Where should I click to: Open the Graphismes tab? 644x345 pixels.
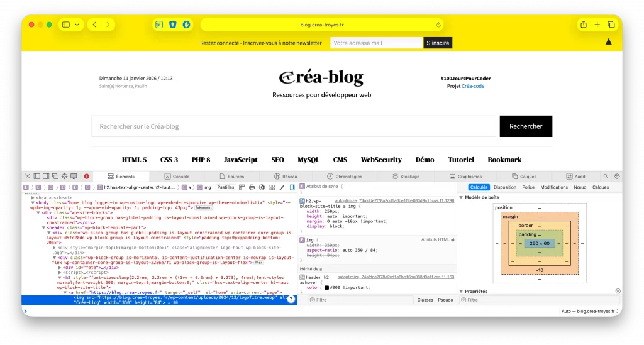point(465,177)
